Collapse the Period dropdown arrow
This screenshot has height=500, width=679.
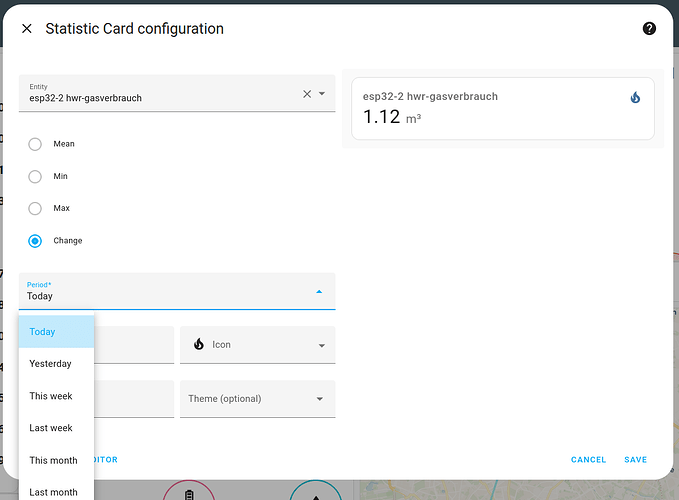coord(319,292)
